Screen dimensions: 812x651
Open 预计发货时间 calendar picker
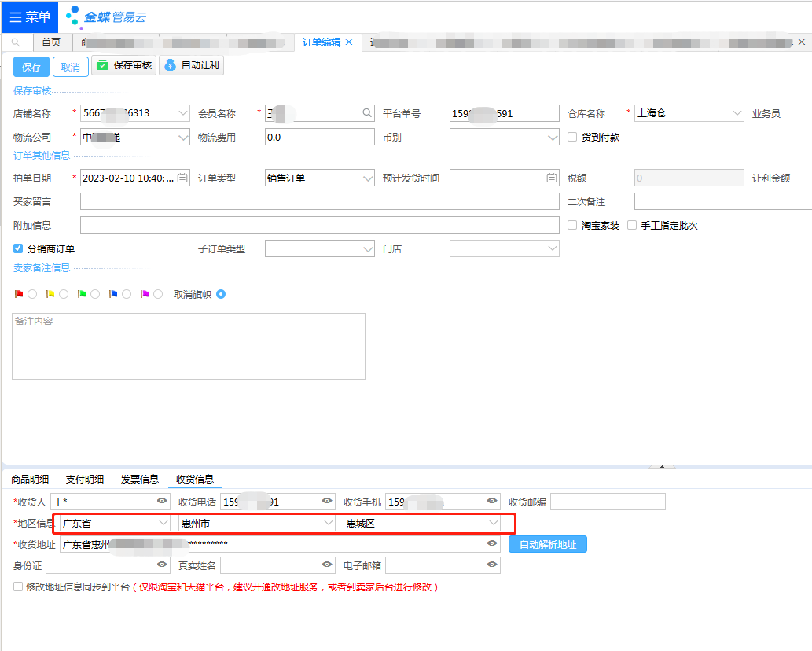(552, 178)
